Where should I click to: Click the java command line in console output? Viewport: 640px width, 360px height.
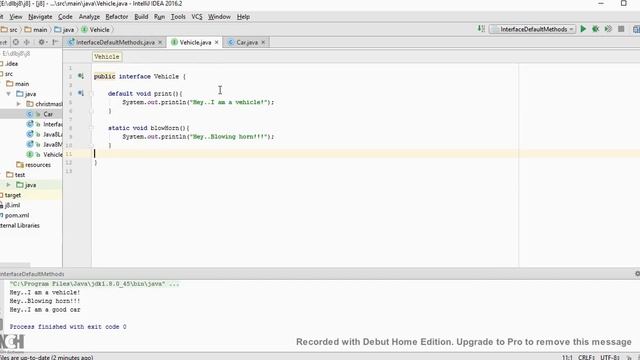click(94, 284)
